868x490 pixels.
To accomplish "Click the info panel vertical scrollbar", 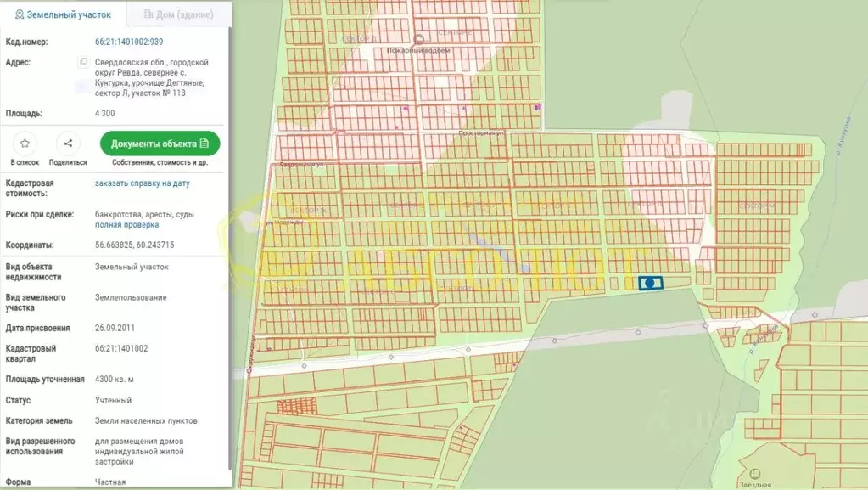I will 229,255.
